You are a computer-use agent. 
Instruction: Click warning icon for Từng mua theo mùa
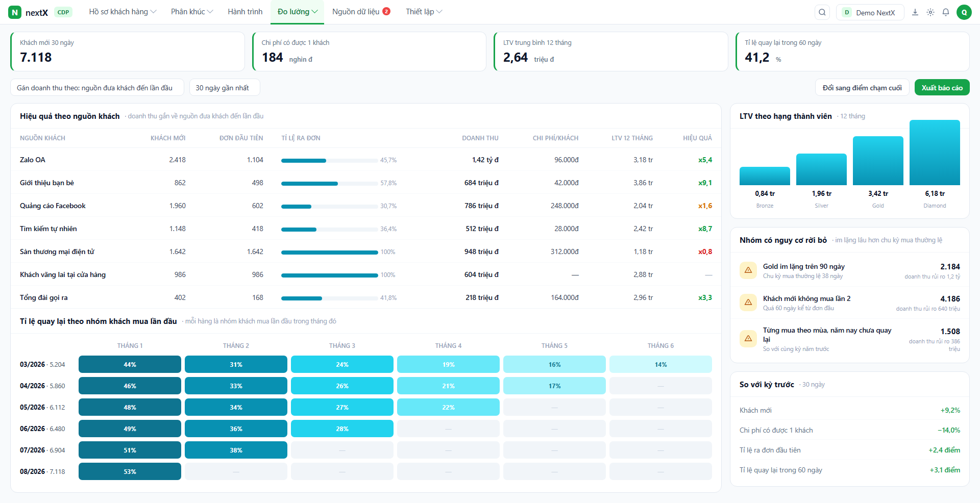tap(748, 339)
